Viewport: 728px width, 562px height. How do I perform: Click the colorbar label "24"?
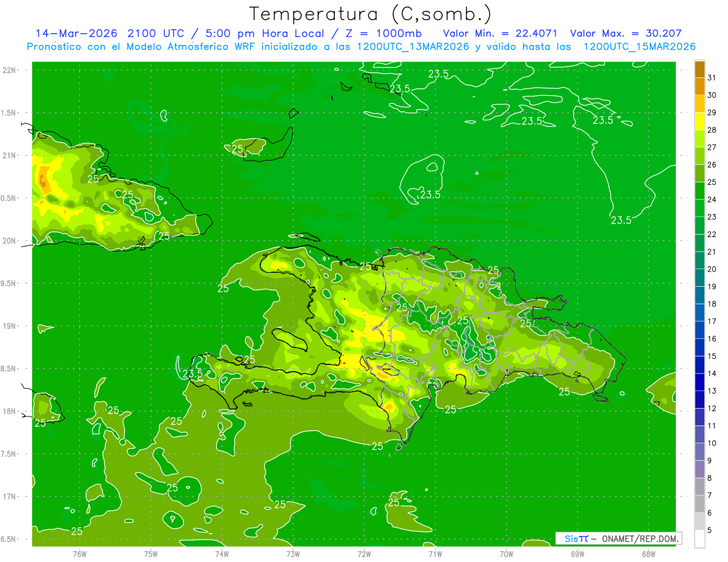pos(712,199)
